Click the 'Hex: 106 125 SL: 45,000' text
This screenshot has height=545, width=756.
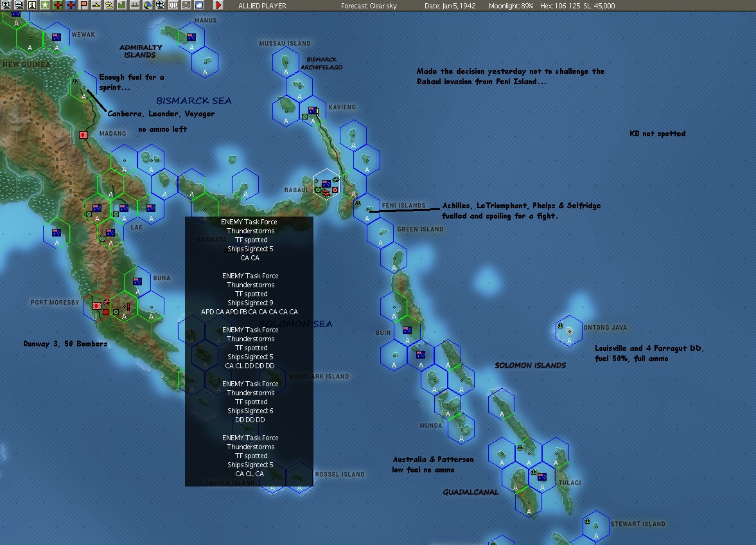pyautogui.click(x=577, y=6)
